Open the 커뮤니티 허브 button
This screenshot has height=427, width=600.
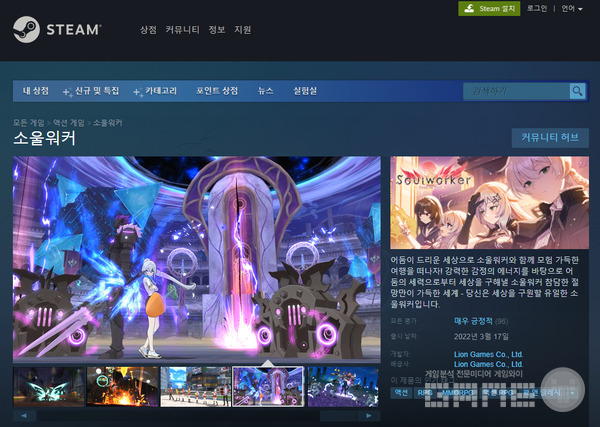[x=549, y=138]
